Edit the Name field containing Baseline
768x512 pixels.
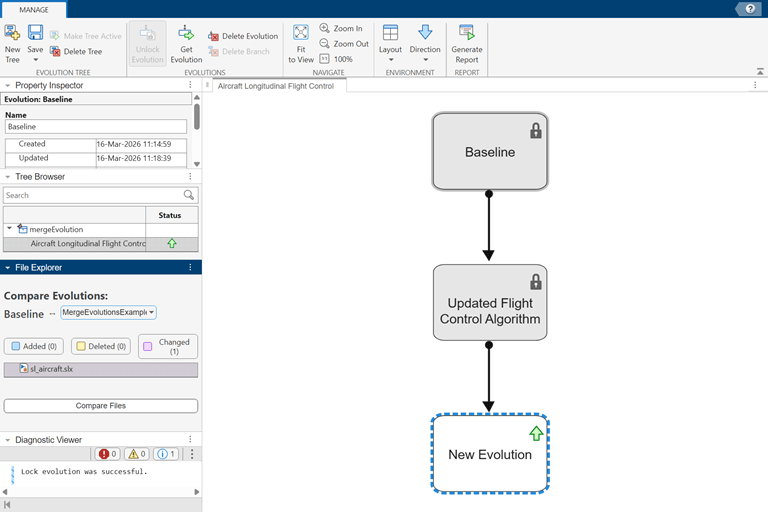96,126
